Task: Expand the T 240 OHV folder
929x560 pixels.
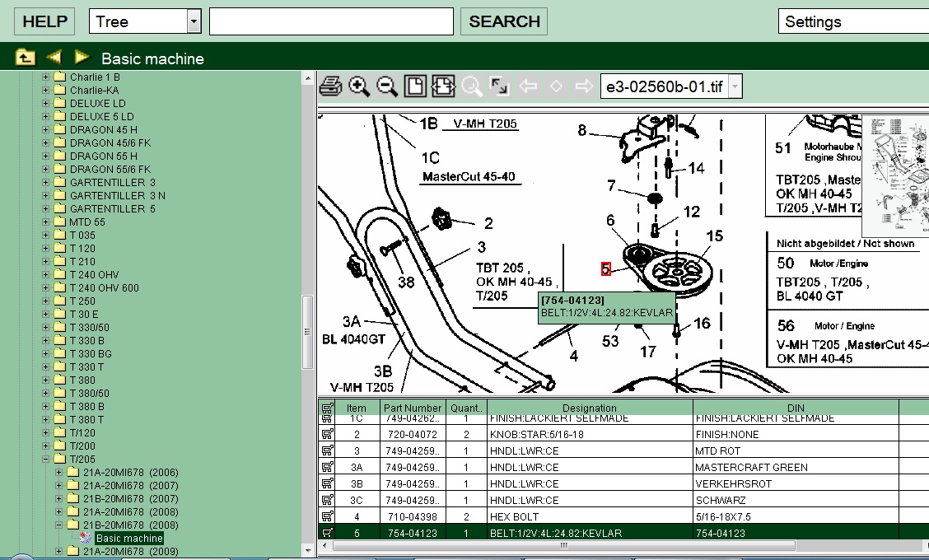Action: [45, 274]
